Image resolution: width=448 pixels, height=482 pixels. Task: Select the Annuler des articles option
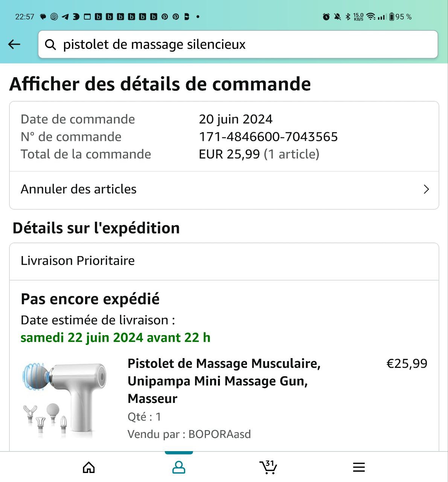79,189
